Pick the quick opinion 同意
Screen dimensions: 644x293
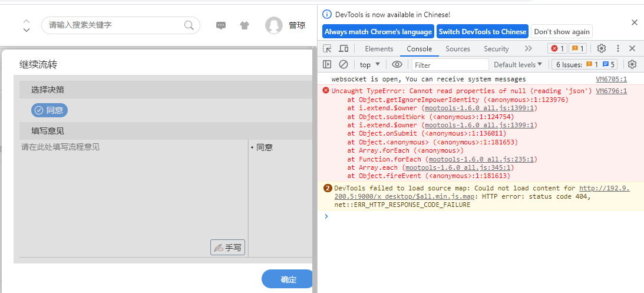[x=265, y=147]
